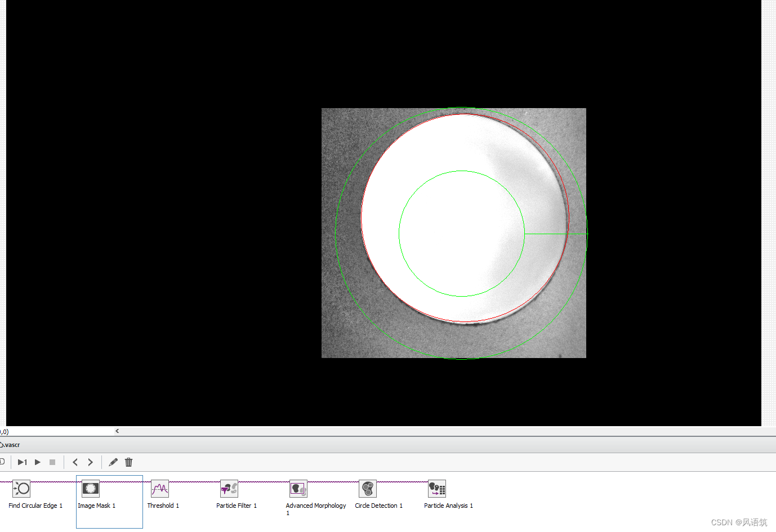Click the left arrow on the horizontal scrollbar
The image size is (776, 532).
pos(117,431)
